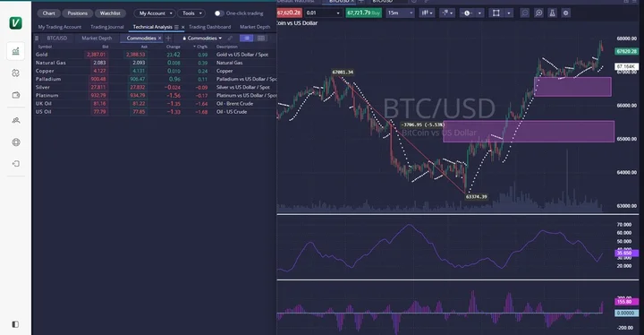Click the comment bubble icon in chart toolbar
Image resolution: width=644 pixels, height=335 pixels.
point(524,13)
